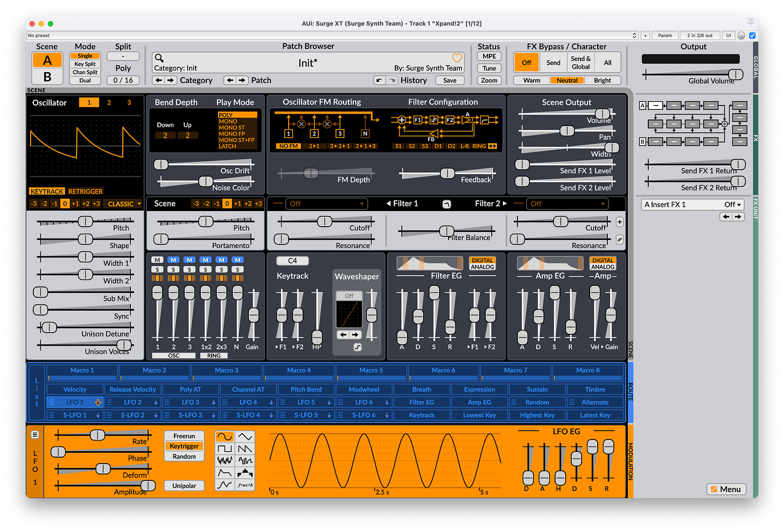Toggle KEYTRACK for the oscillator
The height and width of the screenshot is (532, 784).
click(x=47, y=191)
